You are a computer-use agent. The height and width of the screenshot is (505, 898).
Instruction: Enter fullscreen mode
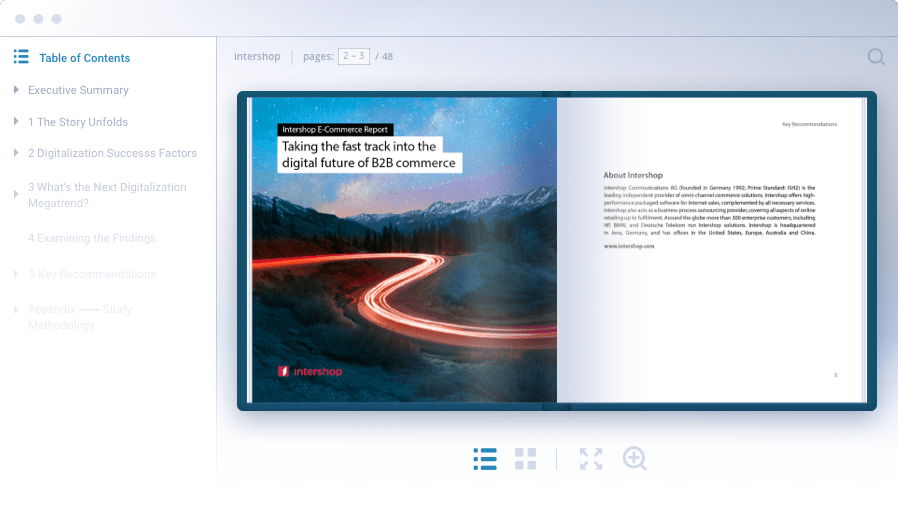tap(591, 459)
